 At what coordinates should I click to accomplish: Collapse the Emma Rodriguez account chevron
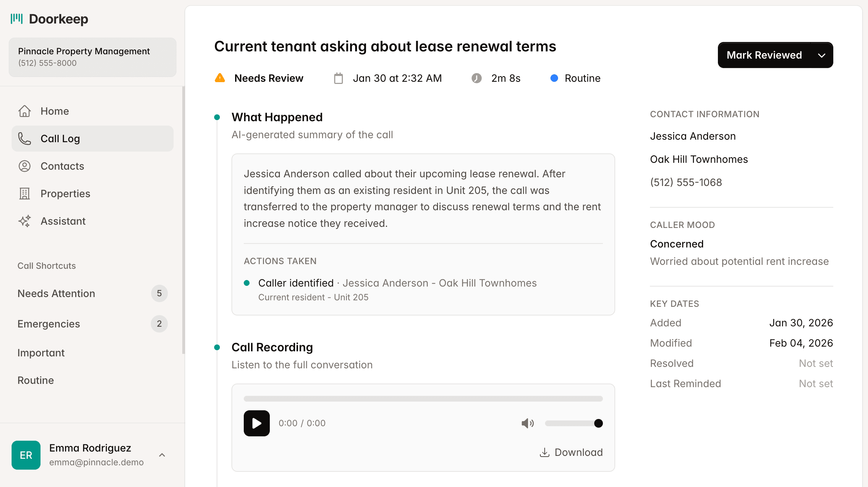coord(162,455)
